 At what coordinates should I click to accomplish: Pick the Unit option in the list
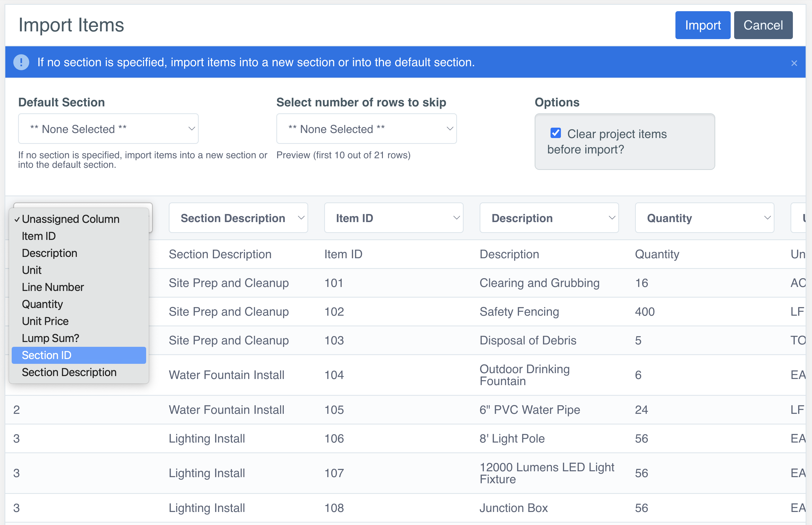tap(32, 270)
